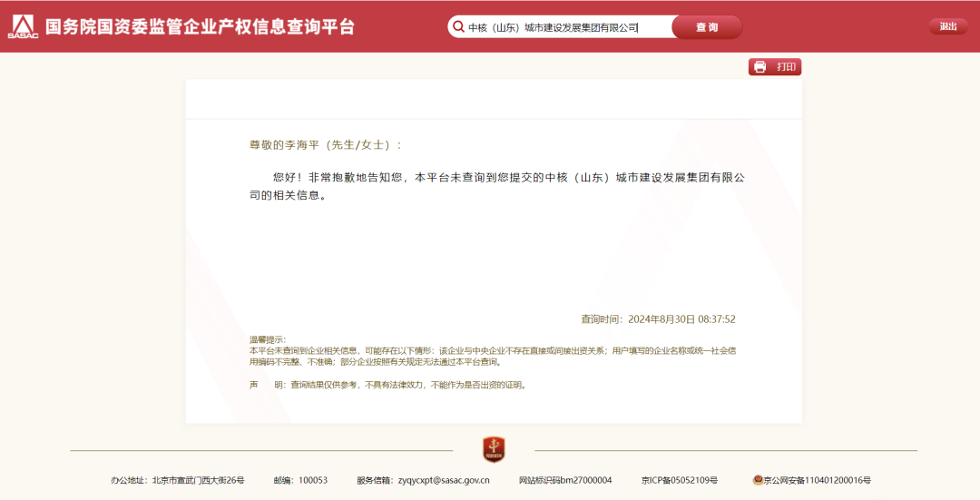Click the 退出 logout button

[x=948, y=26]
